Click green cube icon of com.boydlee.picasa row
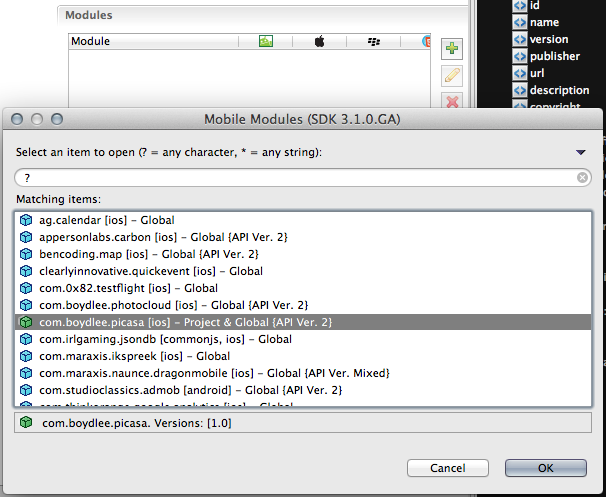Viewport: 606px width, 497px height. point(26,322)
